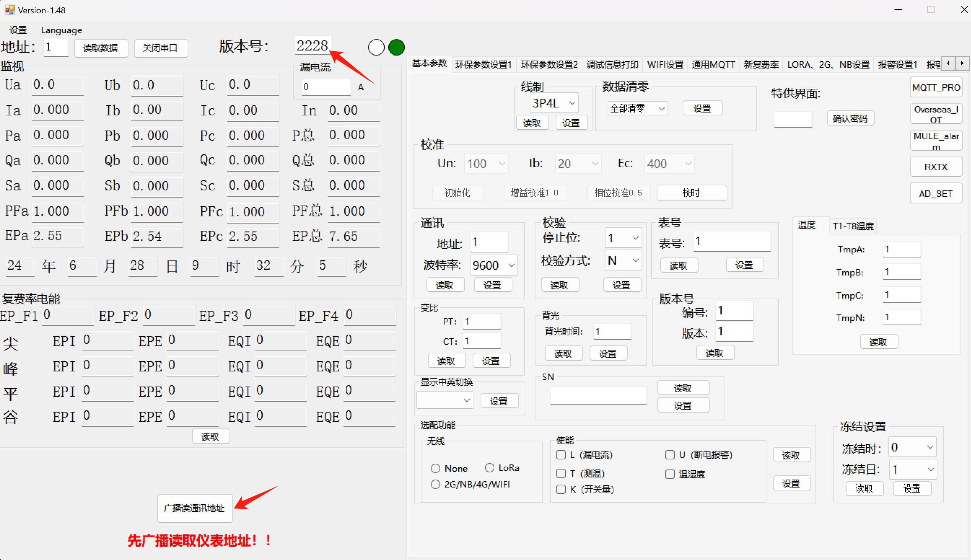
Task: Expand the 线制 3P4L dropdown
Action: click(x=572, y=103)
